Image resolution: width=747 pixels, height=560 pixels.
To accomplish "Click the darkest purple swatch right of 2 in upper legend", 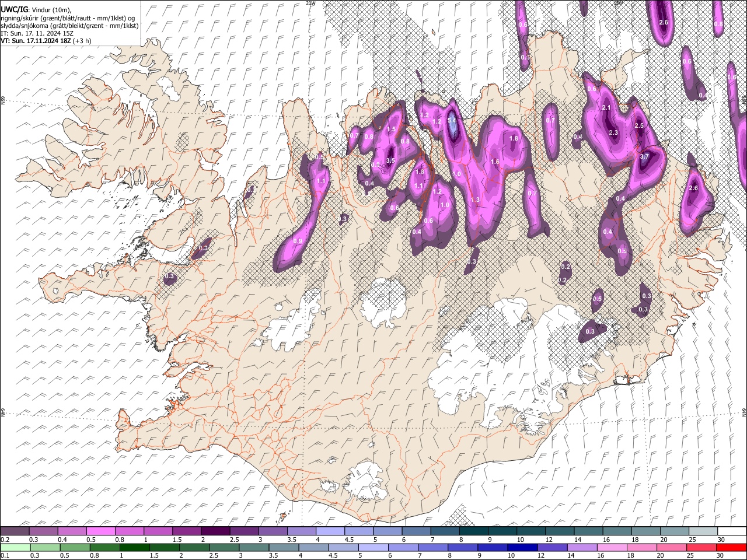I will coord(215,531).
